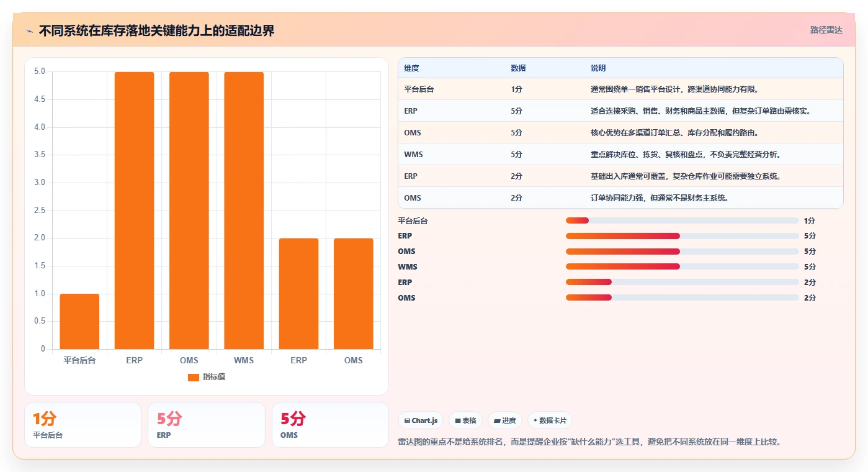Select the 表格 tag label
The image size is (868, 472).
pyautogui.click(x=470, y=420)
